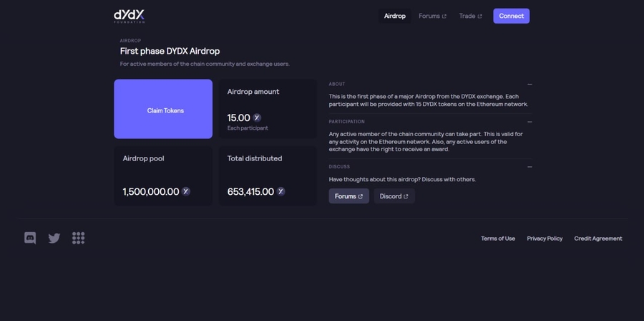Go to Trade in the top navigation
The image size is (644, 321).
(470, 16)
